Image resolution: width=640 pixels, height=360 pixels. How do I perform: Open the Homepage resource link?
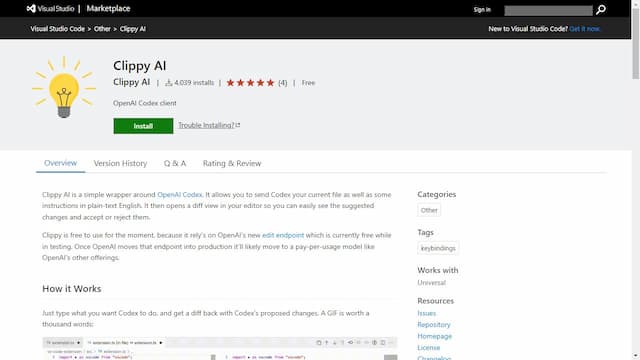click(434, 336)
